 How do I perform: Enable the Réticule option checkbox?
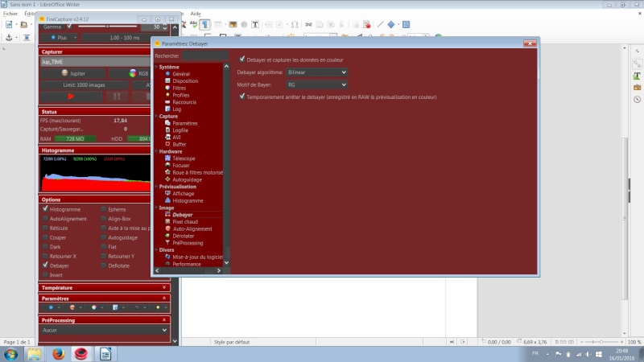(45, 228)
